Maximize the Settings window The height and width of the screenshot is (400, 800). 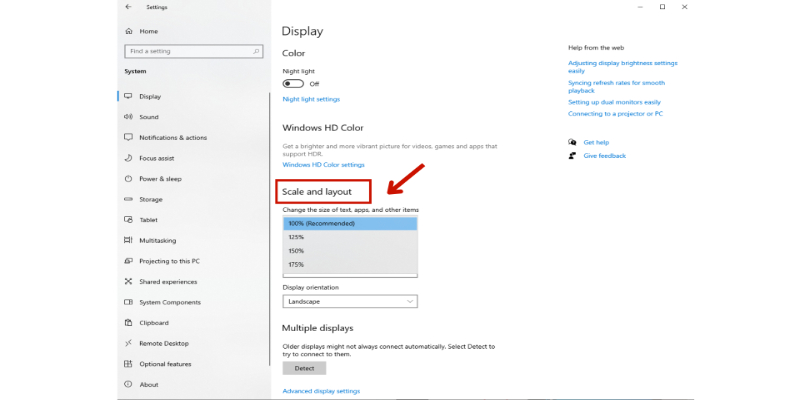pyautogui.click(x=662, y=7)
